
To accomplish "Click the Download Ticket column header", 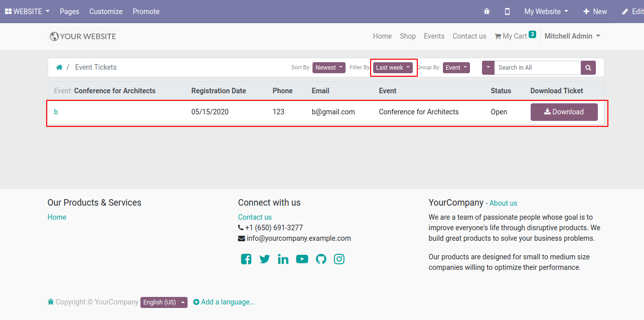I will 557,91.
